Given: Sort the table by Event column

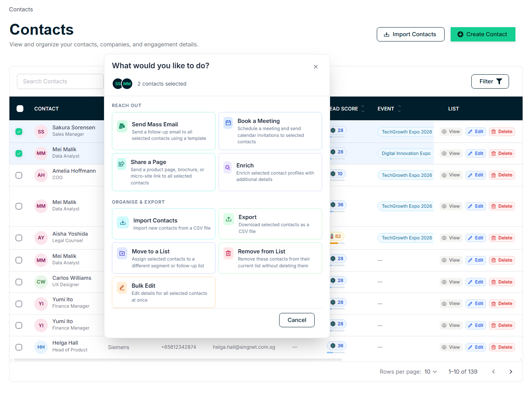Looking at the screenshot, I should click(x=399, y=109).
